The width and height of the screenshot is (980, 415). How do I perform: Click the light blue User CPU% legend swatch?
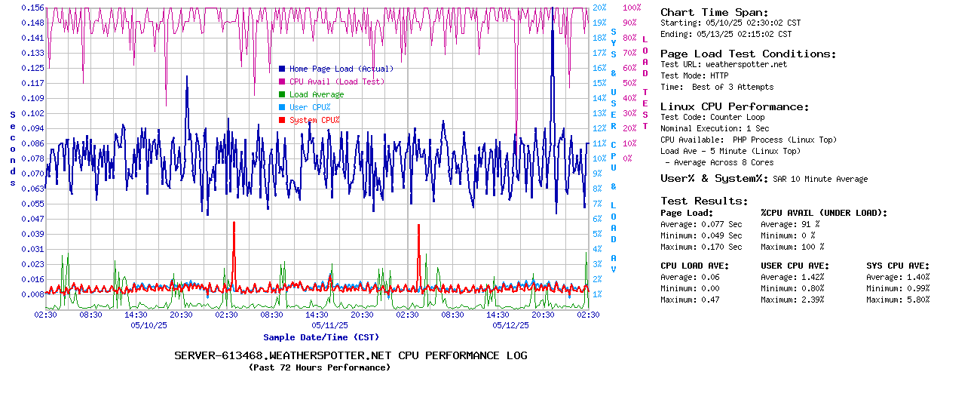[x=282, y=107]
